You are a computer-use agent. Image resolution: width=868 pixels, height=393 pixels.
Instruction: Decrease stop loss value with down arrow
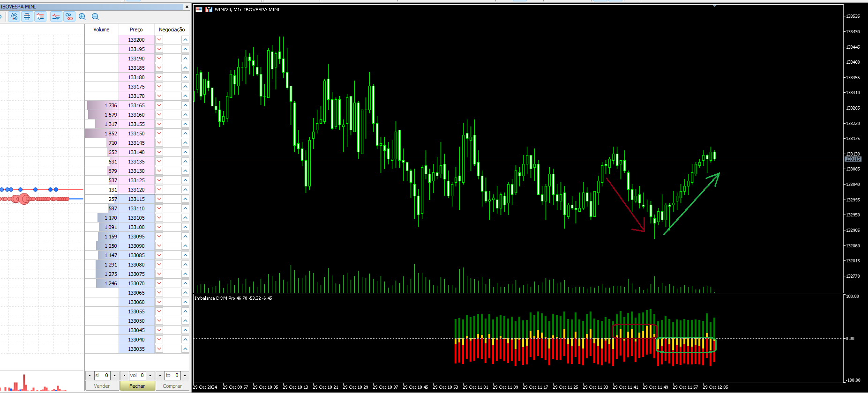click(x=90, y=376)
